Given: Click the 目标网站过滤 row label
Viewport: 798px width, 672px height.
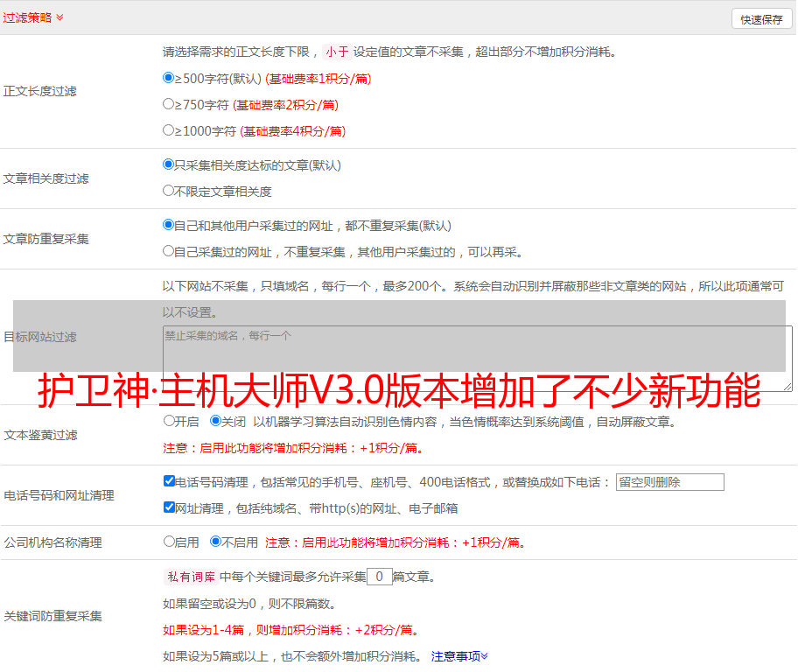Looking at the screenshot, I should (39, 337).
